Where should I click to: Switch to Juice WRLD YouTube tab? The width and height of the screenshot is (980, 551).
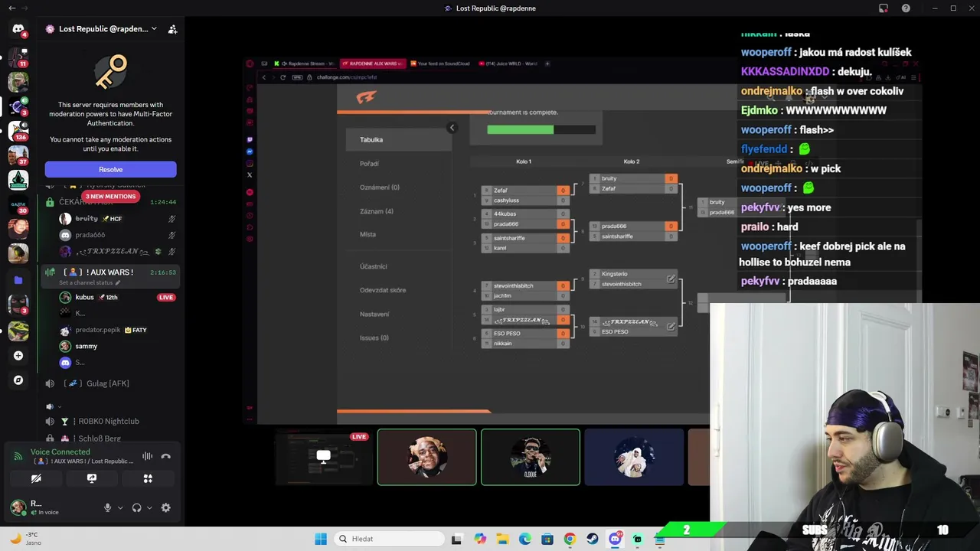508,64
